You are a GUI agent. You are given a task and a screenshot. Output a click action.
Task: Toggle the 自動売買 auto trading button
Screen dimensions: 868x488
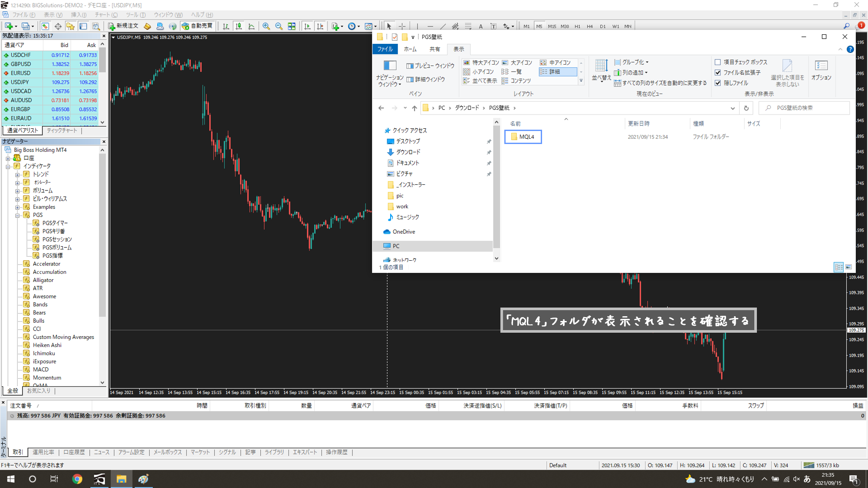pos(198,26)
